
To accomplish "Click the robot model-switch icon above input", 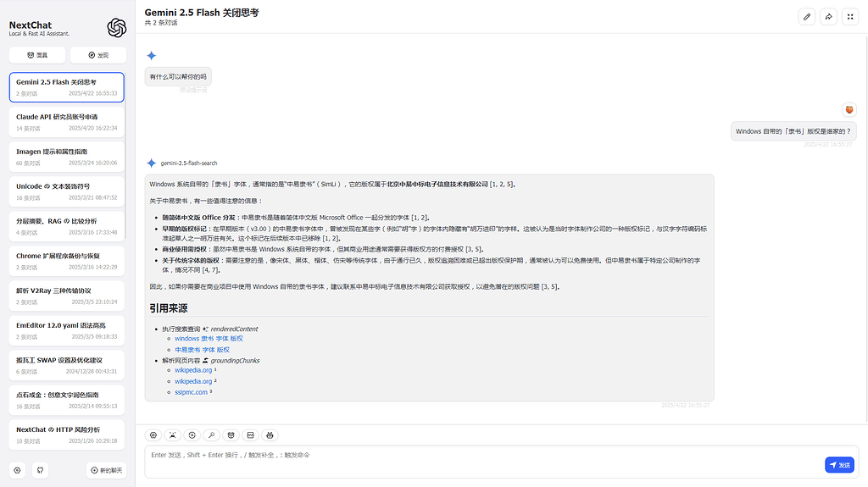I will coord(270,435).
